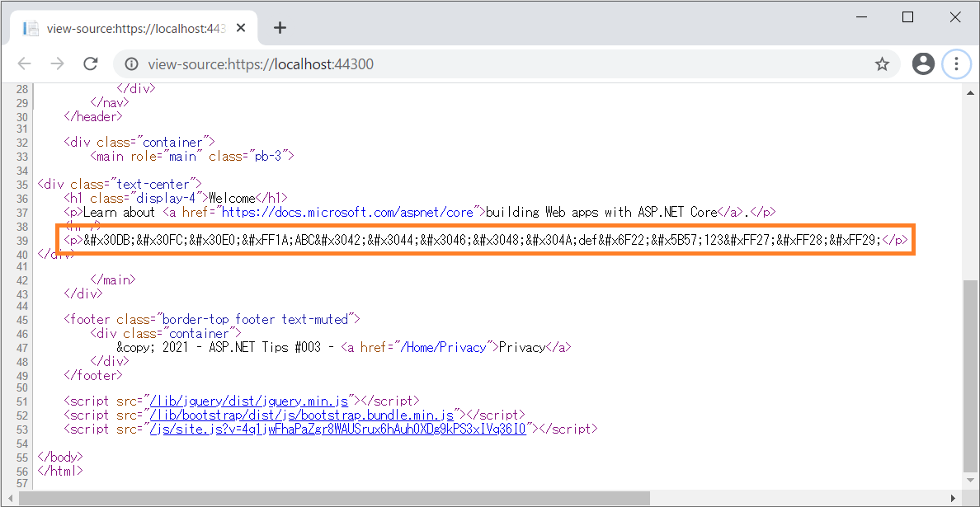
Task: Open the docs.microsoft.com/aspnet/core link
Action: point(349,213)
